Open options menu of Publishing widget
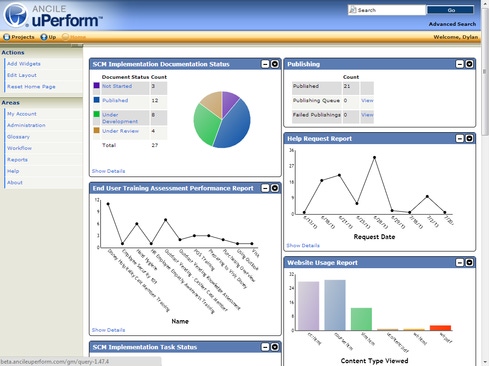This screenshot has height=366, width=489. 469,64
